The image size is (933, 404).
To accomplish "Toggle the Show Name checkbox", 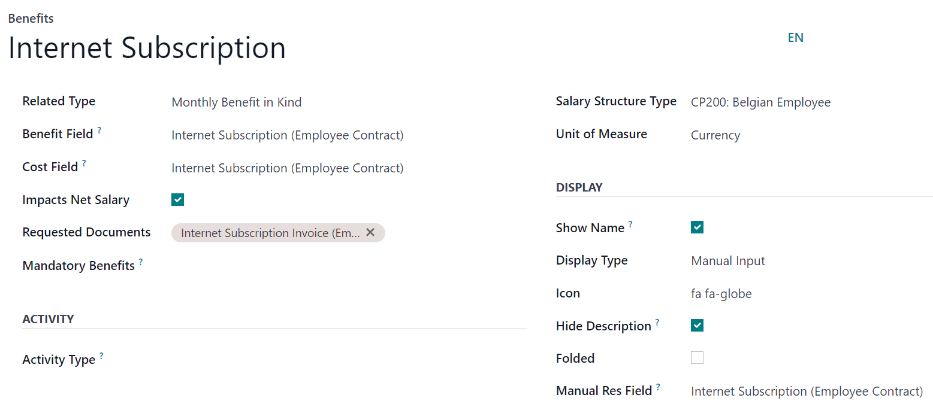I will click(x=697, y=228).
